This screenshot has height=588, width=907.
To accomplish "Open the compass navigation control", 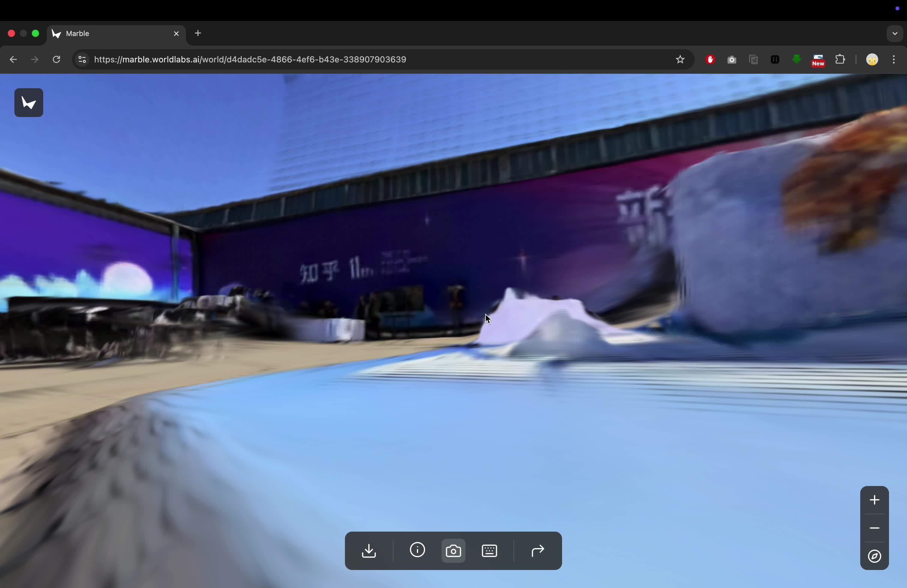I will pos(874,556).
